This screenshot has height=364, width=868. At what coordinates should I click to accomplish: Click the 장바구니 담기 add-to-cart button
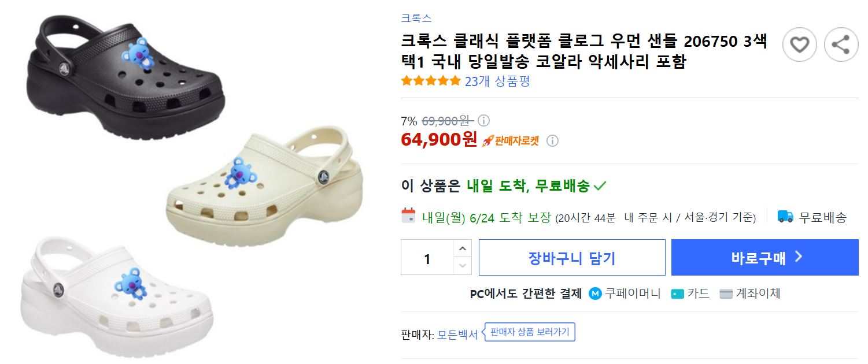pos(572,257)
